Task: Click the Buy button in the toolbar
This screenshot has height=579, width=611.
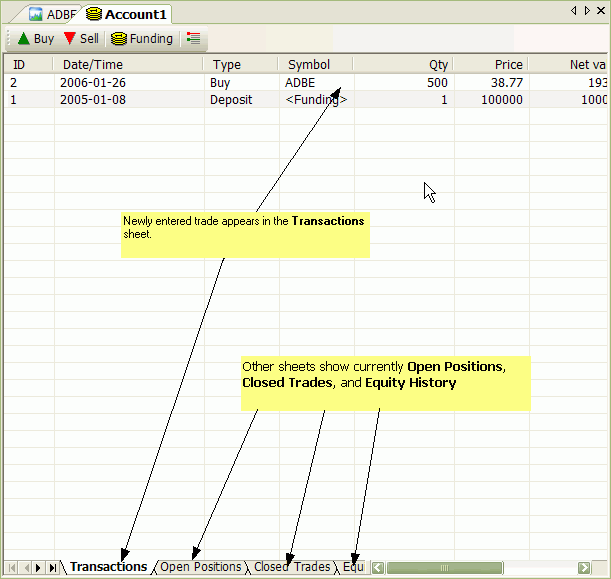Action: [x=36, y=39]
